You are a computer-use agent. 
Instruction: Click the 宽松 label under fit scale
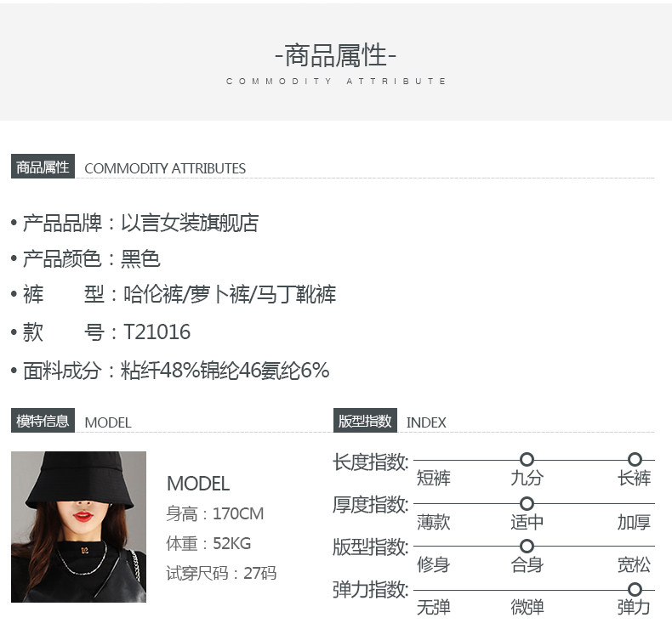[x=634, y=565]
